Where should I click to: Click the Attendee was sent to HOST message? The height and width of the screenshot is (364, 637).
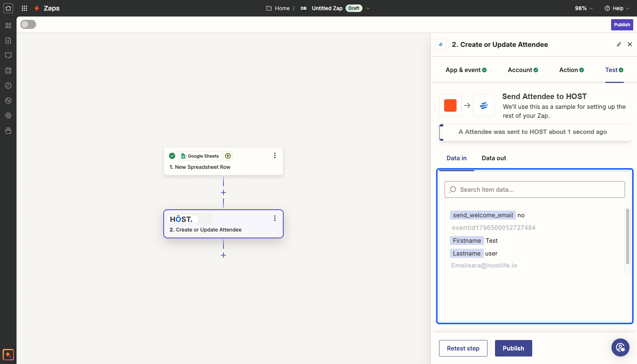click(533, 132)
